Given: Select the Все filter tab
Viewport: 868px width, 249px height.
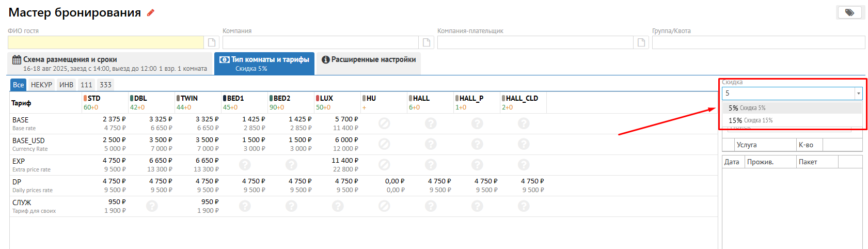Looking at the screenshot, I should tap(19, 85).
